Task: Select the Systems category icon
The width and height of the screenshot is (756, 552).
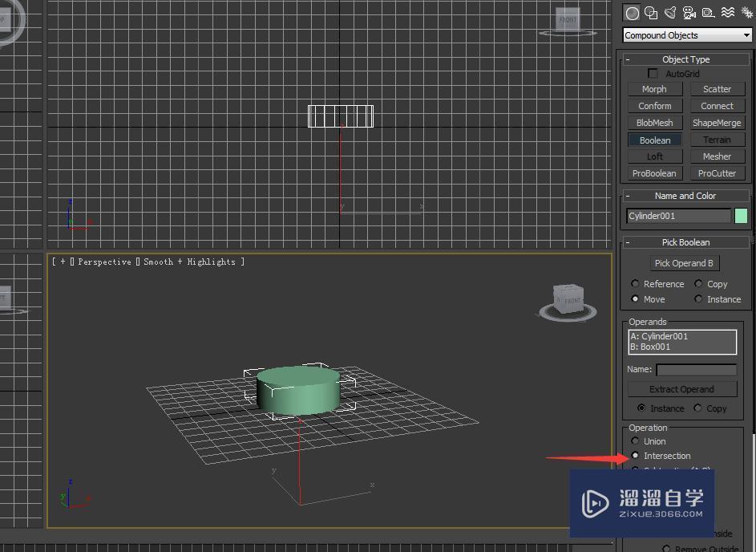Action: [746, 13]
